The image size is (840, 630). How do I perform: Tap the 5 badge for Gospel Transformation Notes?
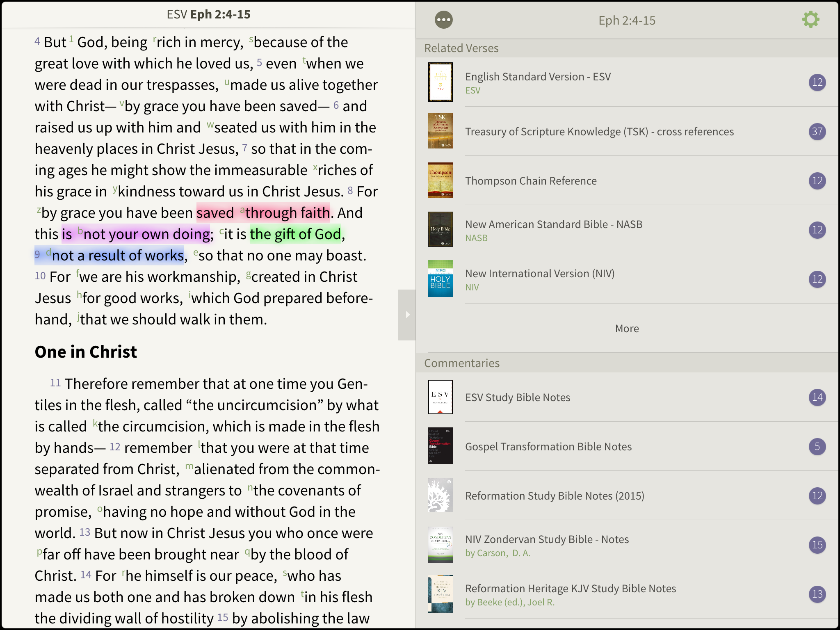[x=817, y=446]
